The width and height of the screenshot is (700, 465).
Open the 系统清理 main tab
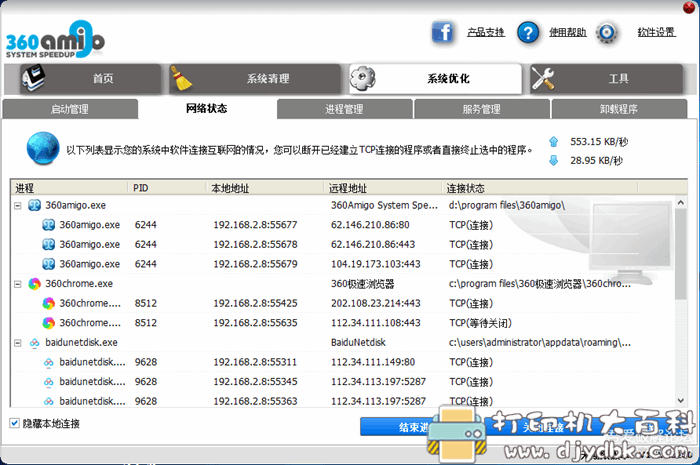click(255, 79)
